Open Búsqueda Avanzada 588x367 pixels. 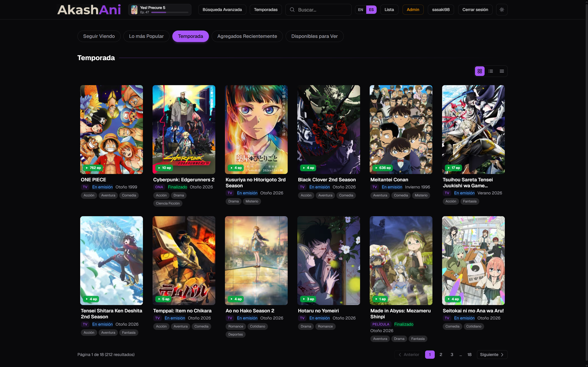pos(222,10)
